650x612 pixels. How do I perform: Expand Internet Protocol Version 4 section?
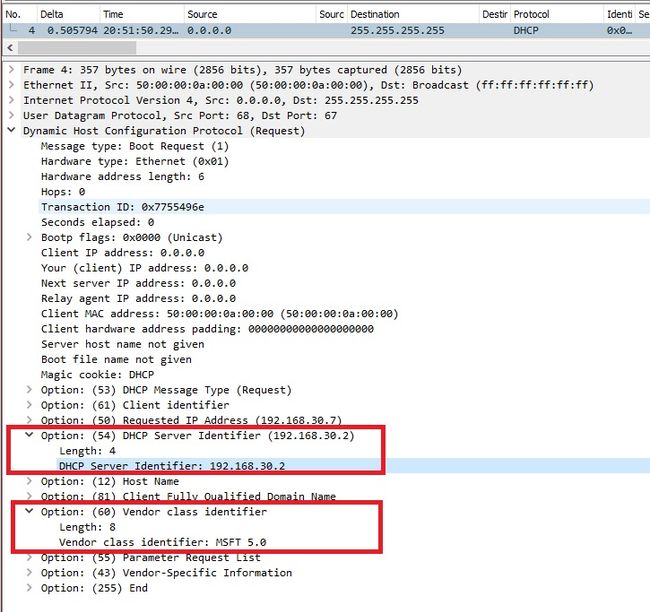pos(12,100)
